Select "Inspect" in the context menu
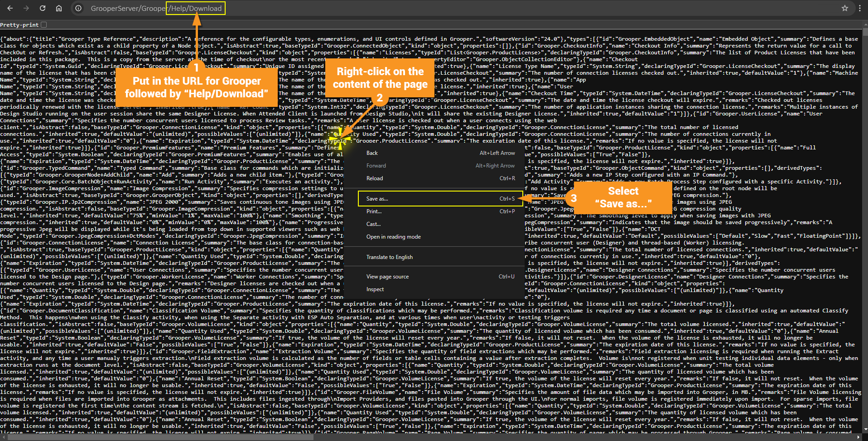868x441 pixels. click(375, 289)
